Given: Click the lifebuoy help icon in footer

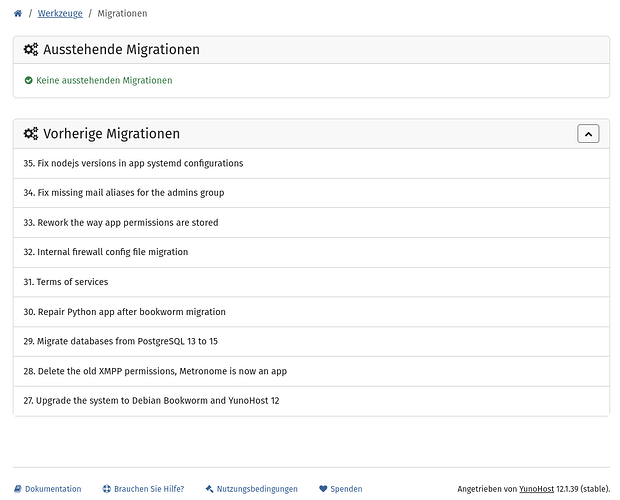Looking at the screenshot, I should (106, 489).
